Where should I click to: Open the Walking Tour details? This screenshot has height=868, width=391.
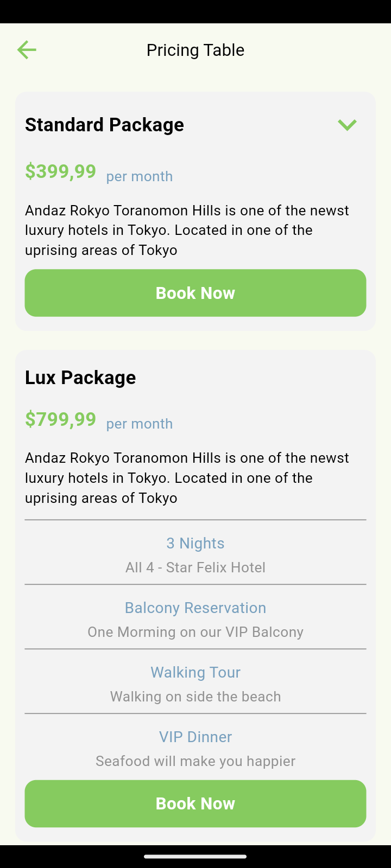(195, 672)
